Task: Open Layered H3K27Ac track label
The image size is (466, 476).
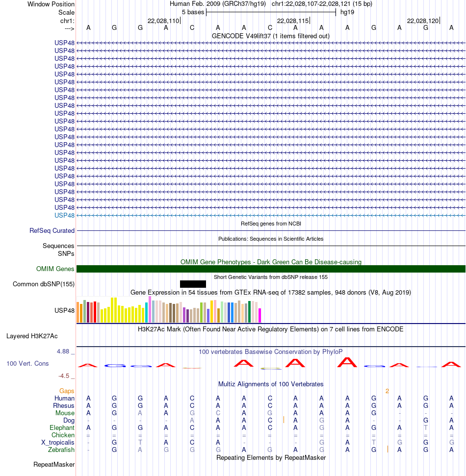Action: tap(32, 336)
